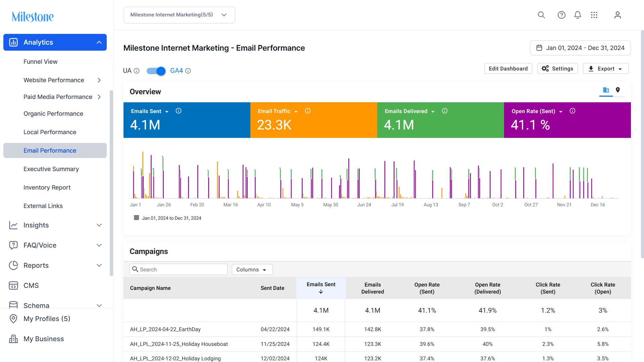Toggle the chart date range legend marker
Screen dimensions: 644x362
tap(137, 218)
